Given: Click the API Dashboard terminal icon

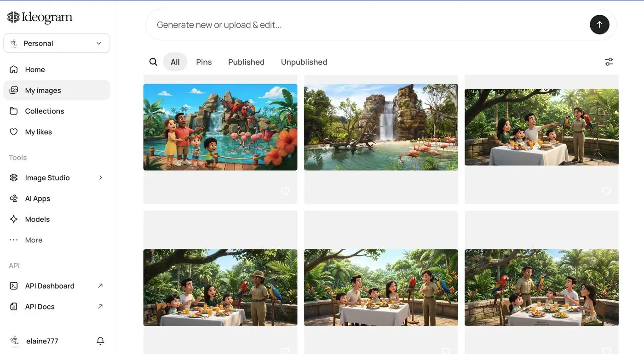Looking at the screenshot, I should point(14,285).
